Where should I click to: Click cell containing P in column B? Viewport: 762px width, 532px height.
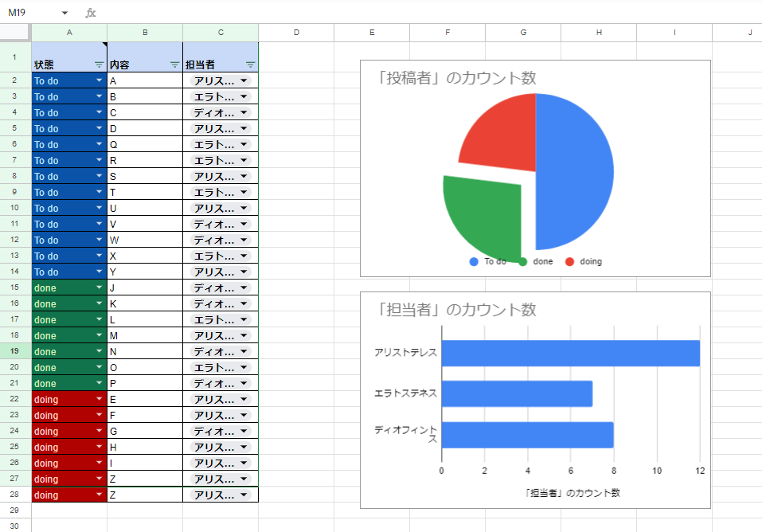[145, 383]
